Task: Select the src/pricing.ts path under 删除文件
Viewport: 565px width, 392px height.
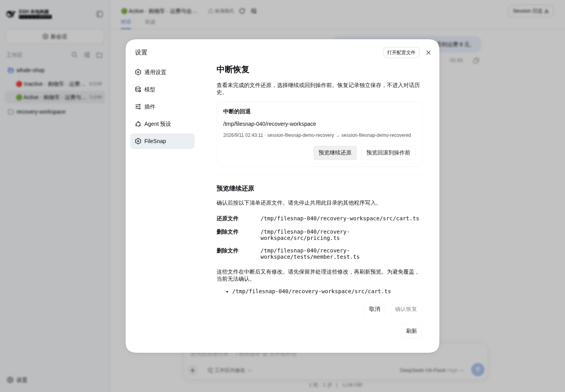Action: [x=305, y=235]
